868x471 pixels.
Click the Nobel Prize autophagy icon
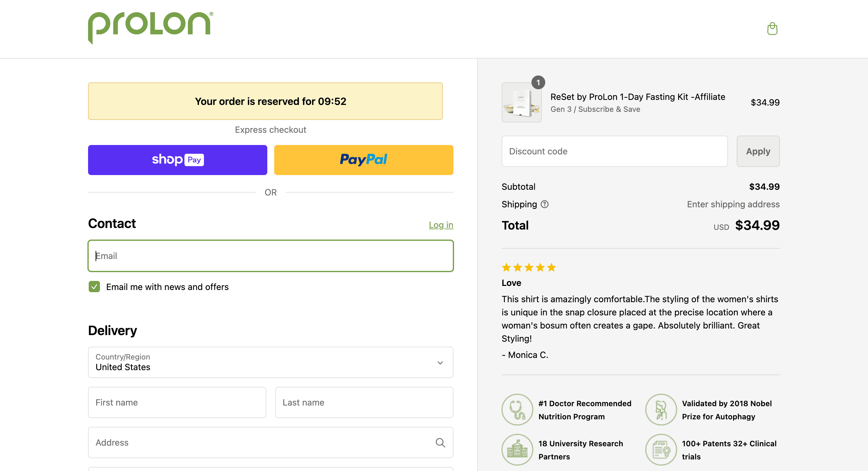click(661, 410)
